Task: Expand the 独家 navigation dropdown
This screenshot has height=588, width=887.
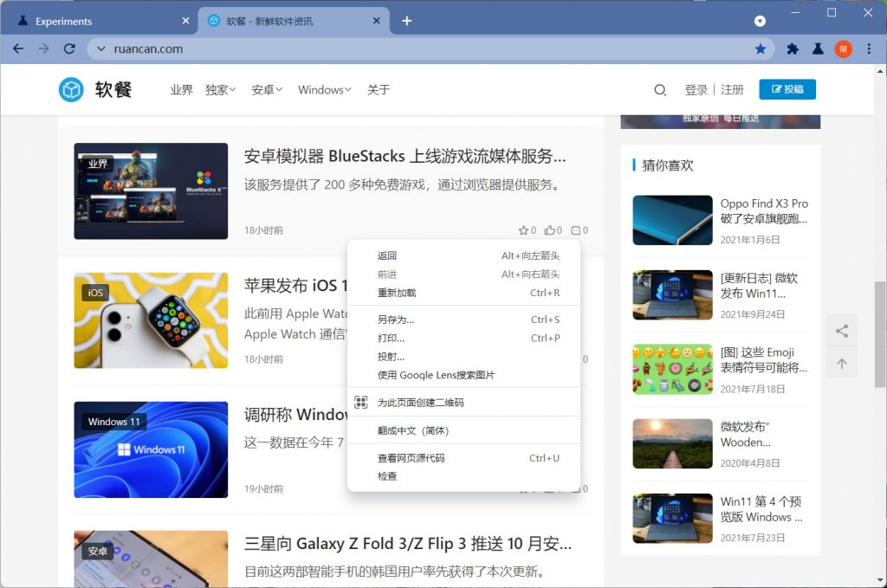Action: 220,90
